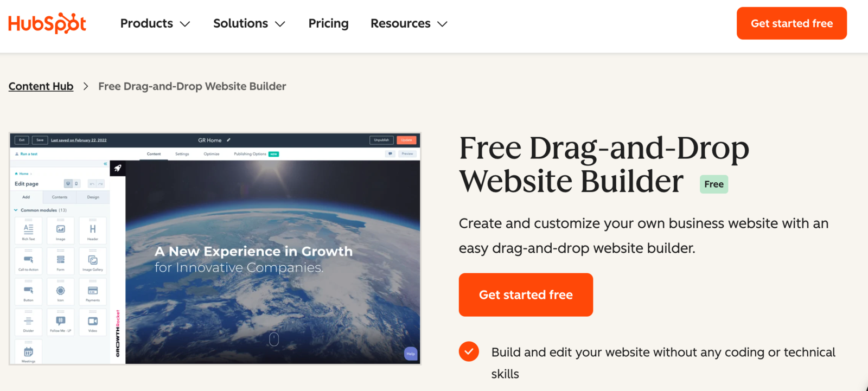
Task: Open the Content Hub breadcrumb link
Action: click(41, 86)
